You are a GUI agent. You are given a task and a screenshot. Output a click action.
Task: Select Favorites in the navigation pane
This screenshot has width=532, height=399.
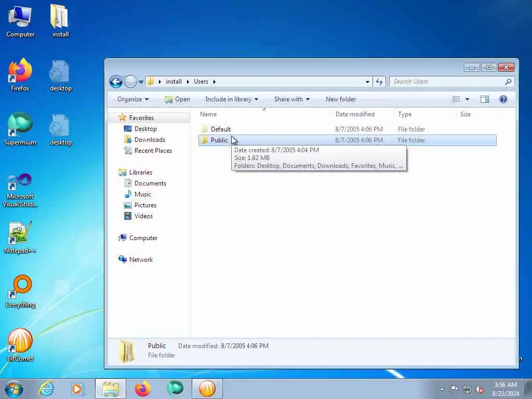tap(141, 118)
